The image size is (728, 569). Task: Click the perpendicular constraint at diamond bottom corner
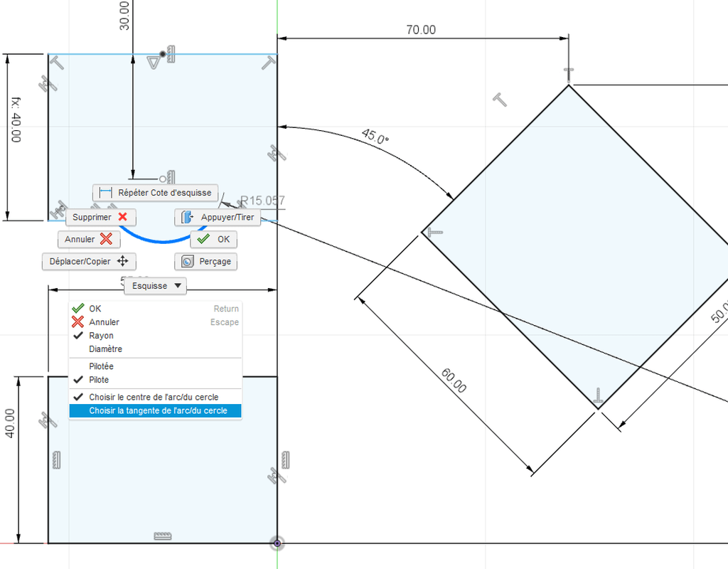[598, 395]
